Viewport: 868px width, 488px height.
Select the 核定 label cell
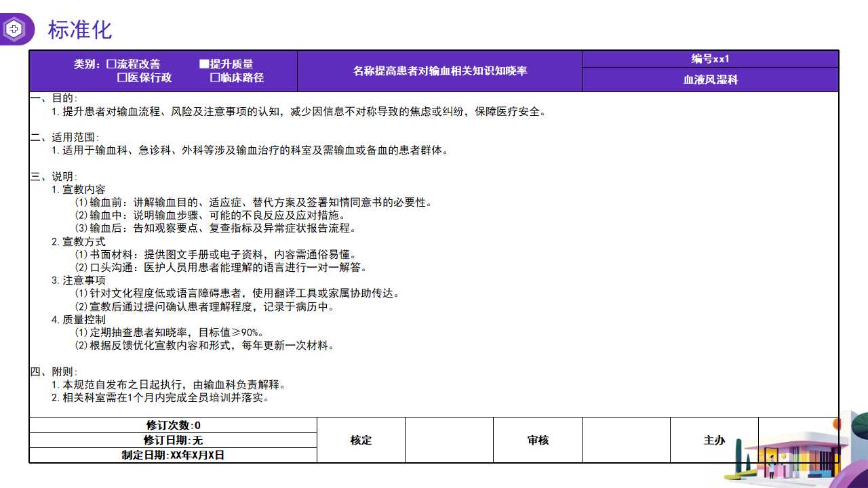pos(361,441)
